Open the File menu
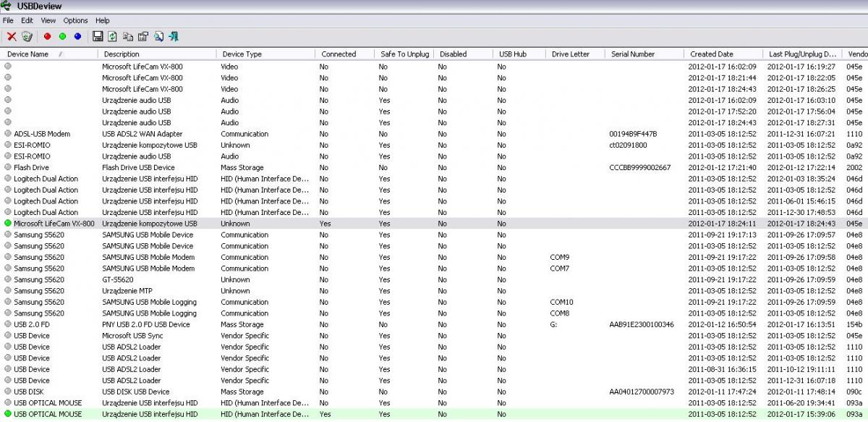Image resolution: width=868 pixels, height=422 pixels. pyautogui.click(x=8, y=21)
